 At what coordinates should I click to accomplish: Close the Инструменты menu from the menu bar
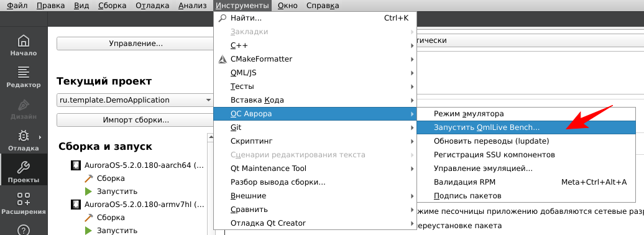tap(242, 6)
